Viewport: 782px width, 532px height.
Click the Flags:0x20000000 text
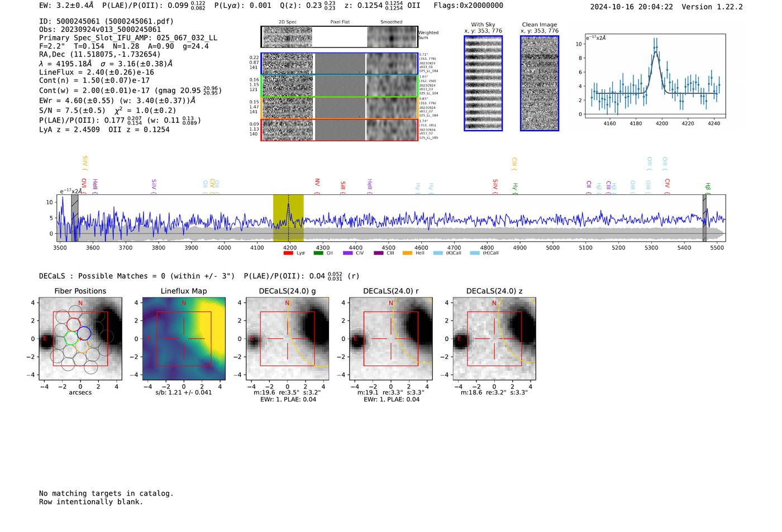468,6
